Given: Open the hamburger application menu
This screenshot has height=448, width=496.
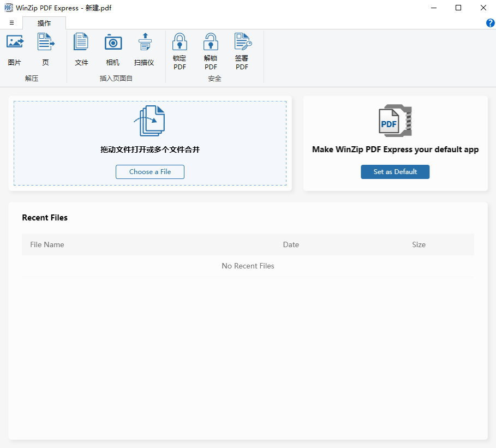Looking at the screenshot, I should click(x=11, y=23).
